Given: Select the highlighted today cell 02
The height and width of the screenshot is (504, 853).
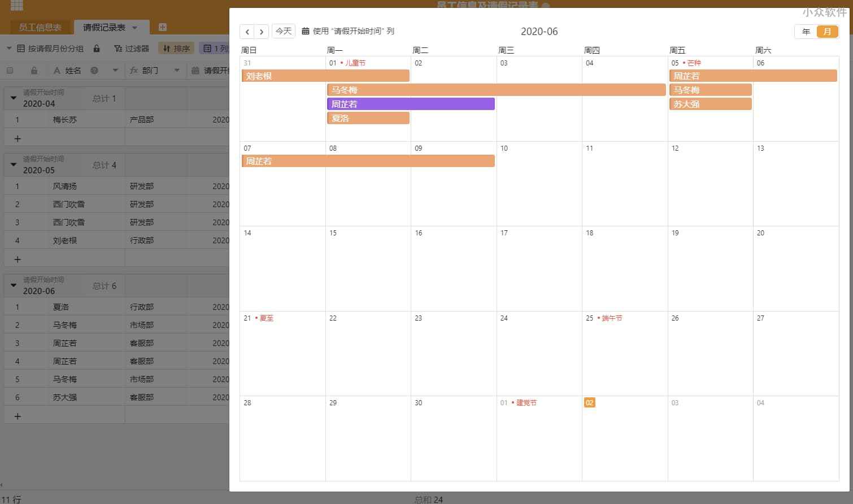Looking at the screenshot, I should [x=589, y=402].
